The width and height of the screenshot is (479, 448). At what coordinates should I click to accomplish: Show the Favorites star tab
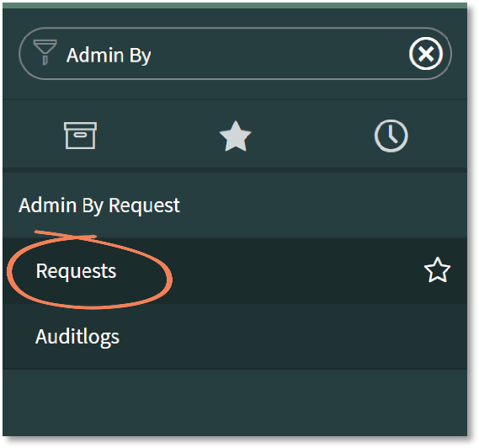coord(235,136)
